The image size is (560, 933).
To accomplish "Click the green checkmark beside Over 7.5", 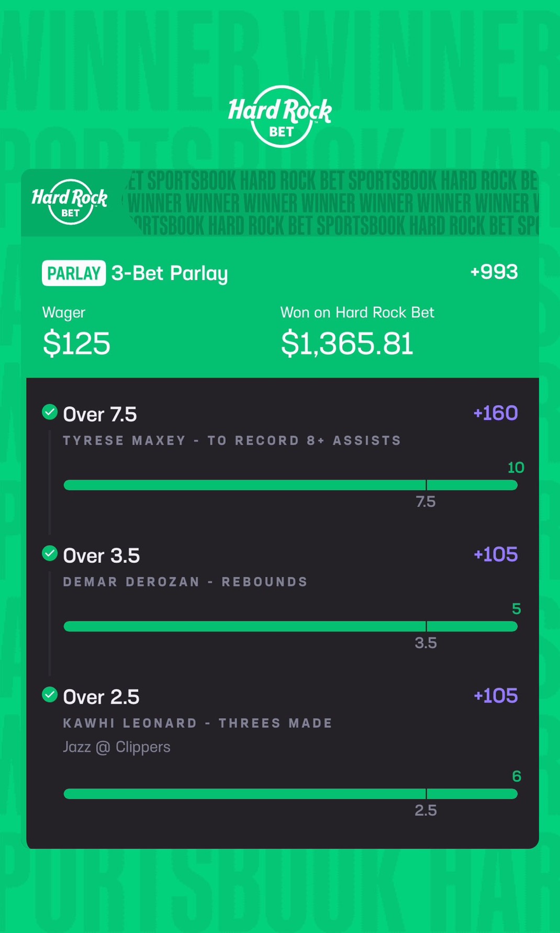I will (x=50, y=412).
